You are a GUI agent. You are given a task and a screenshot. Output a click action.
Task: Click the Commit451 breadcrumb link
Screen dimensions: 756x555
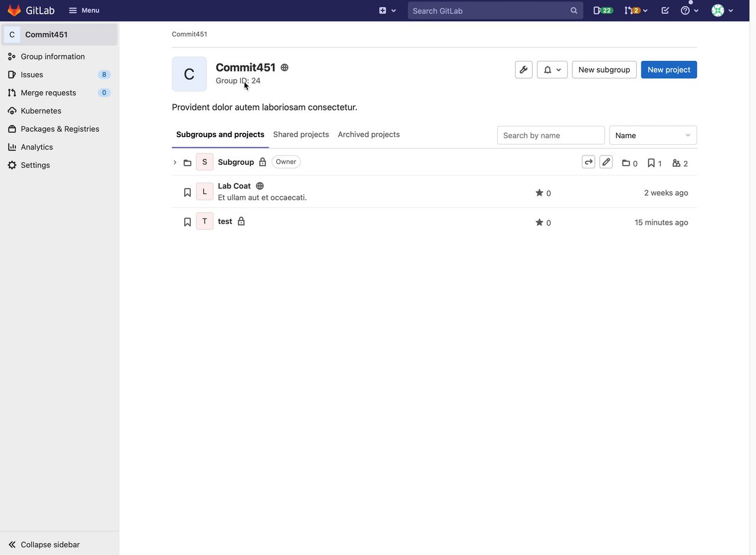pos(189,34)
